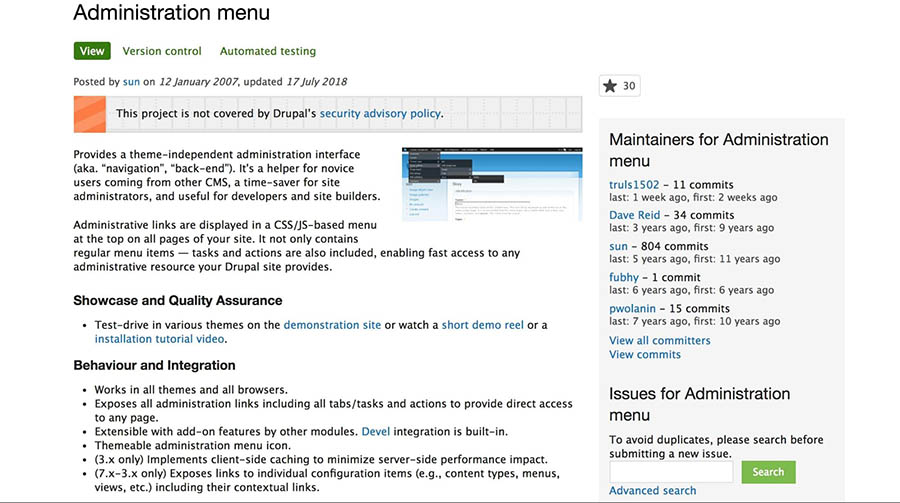Image resolution: width=900 pixels, height=503 pixels.
Task: Click the 'Issues for Administration menu' heading
Action: 699,404
